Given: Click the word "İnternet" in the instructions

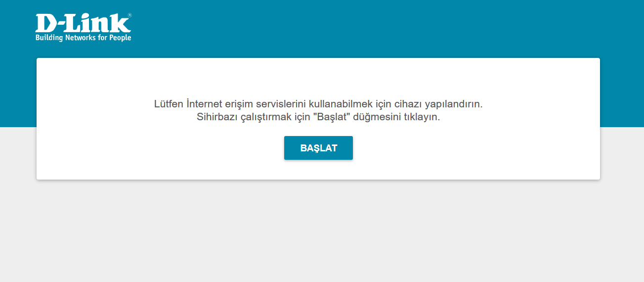Looking at the screenshot, I should (x=205, y=104).
